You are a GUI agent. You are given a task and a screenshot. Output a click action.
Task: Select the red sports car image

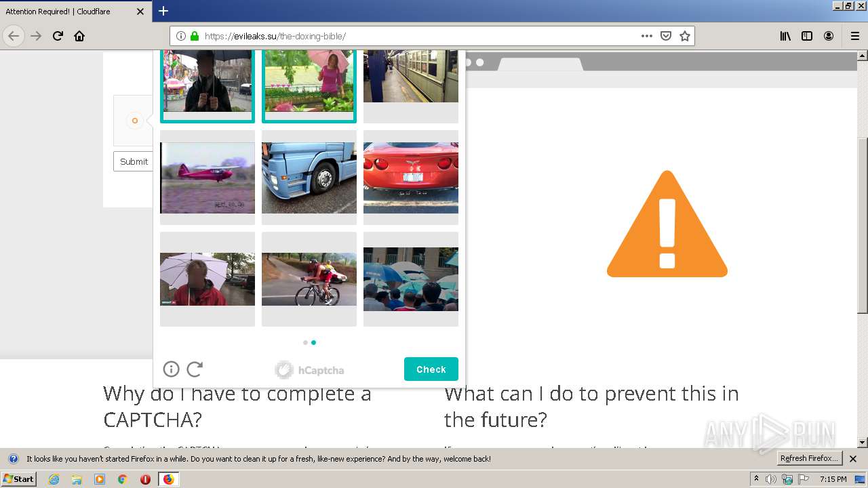[x=411, y=178]
